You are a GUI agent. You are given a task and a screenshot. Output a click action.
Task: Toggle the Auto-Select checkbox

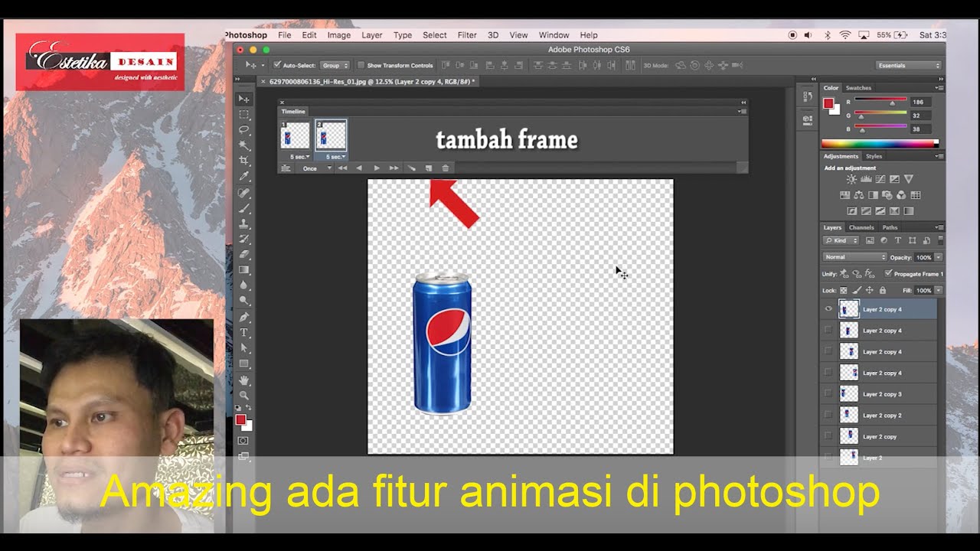click(277, 65)
